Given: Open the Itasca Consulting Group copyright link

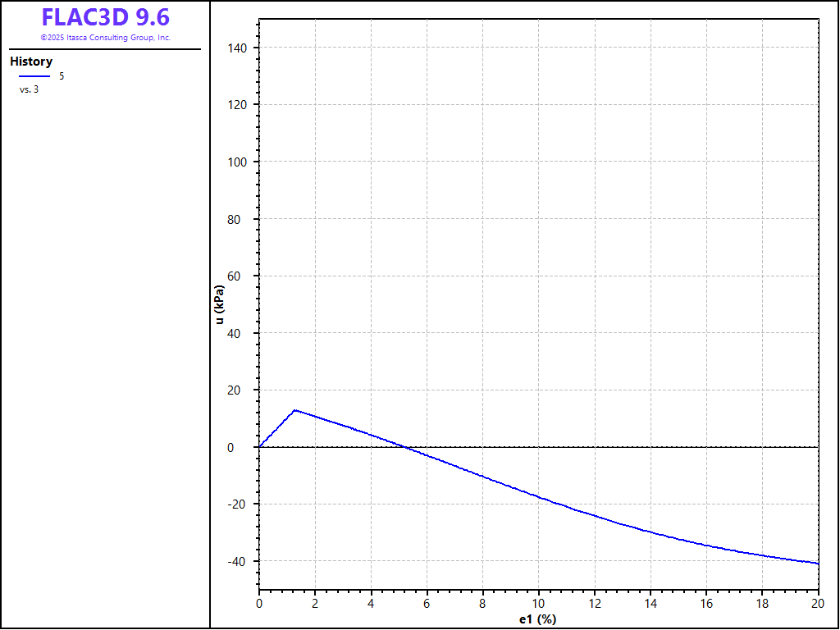Looking at the screenshot, I should click(105, 38).
